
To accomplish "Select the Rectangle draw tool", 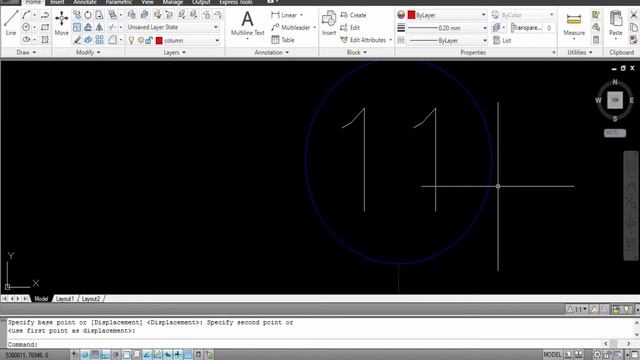I will [x=45, y=27].
